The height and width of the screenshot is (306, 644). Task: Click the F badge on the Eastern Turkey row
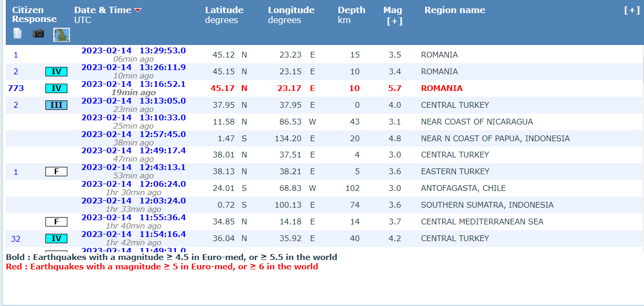(56, 172)
